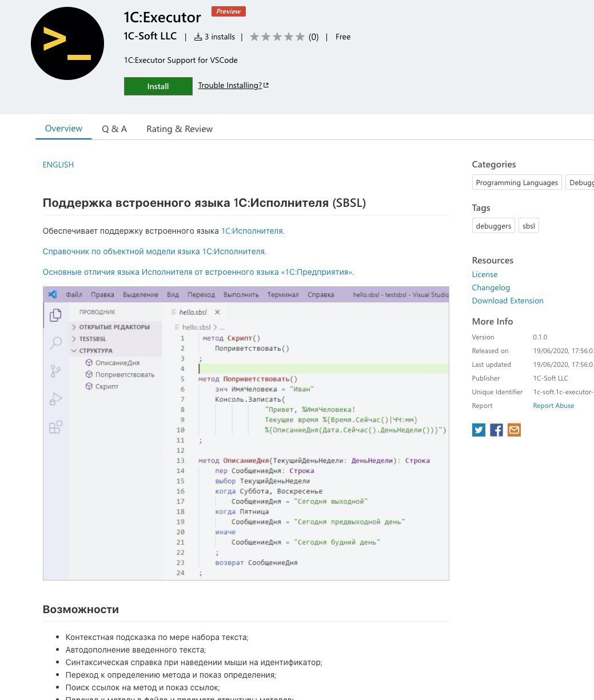The height and width of the screenshot is (700, 594).
Task: Click the 1C-Soft LLC publisher name
Action: [150, 36]
